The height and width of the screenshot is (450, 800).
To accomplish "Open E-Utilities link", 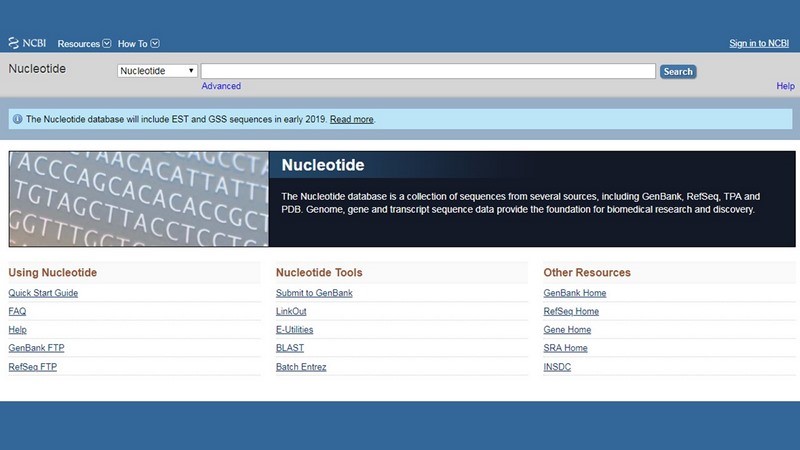I will [297, 330].
